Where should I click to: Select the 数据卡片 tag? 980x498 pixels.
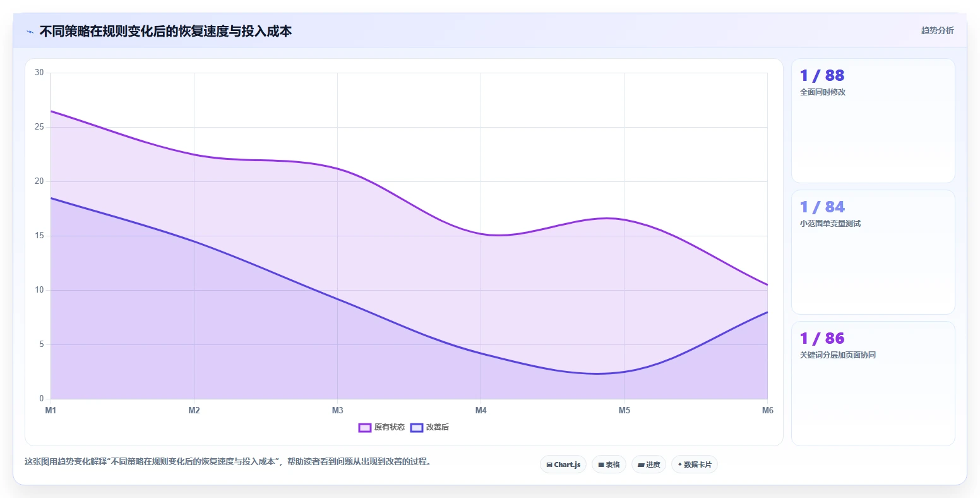coord(695,465)
